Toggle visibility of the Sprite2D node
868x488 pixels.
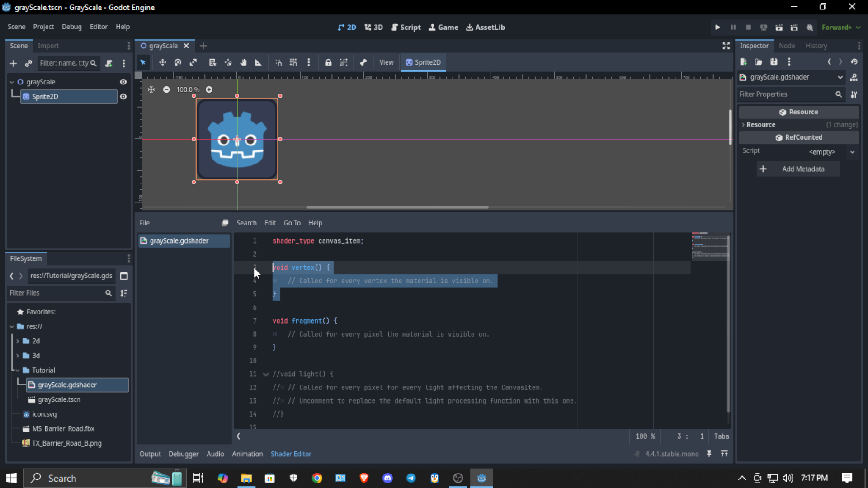coord(123,97)
